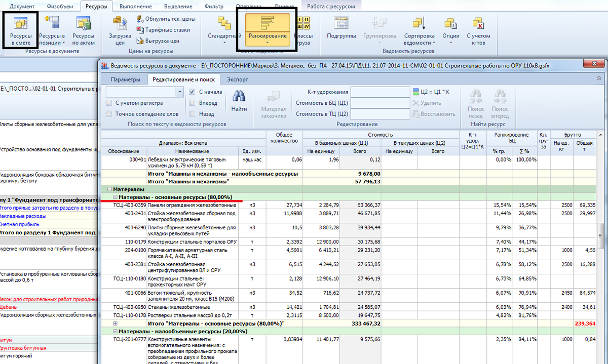Click Подгруппы icon
The width and height of the screenshot is (608, 364).
[340, 29]
